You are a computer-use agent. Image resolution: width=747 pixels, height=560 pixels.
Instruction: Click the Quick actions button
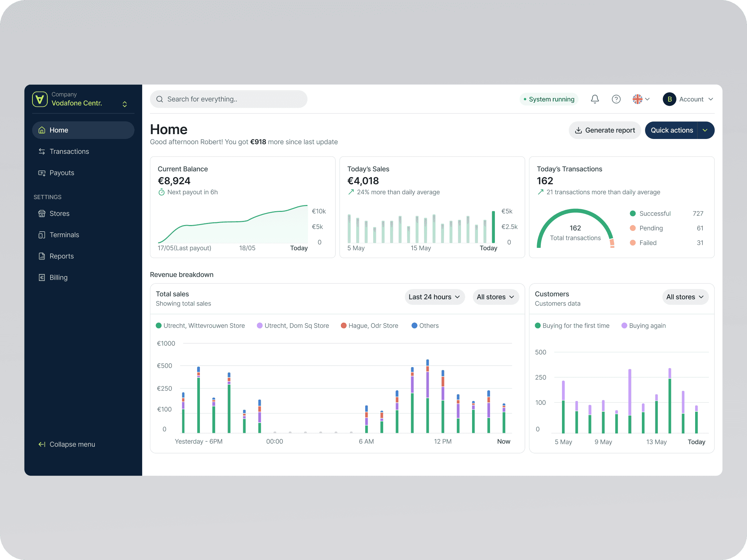click(672, 130)
